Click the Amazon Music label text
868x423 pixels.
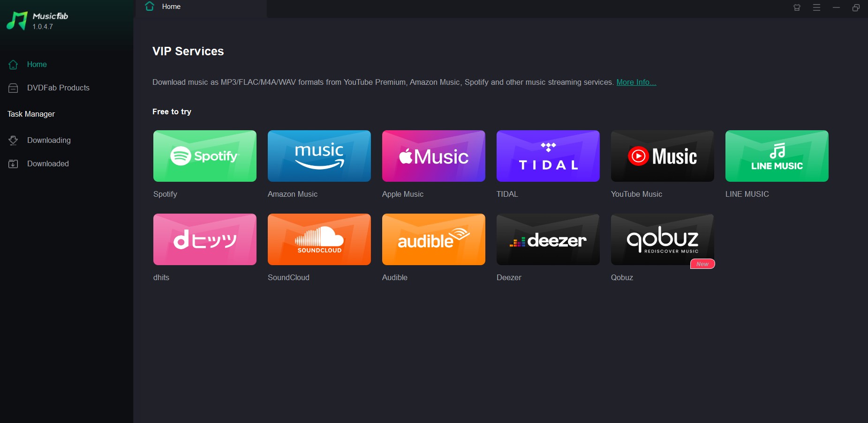click(x=293, y=194)
